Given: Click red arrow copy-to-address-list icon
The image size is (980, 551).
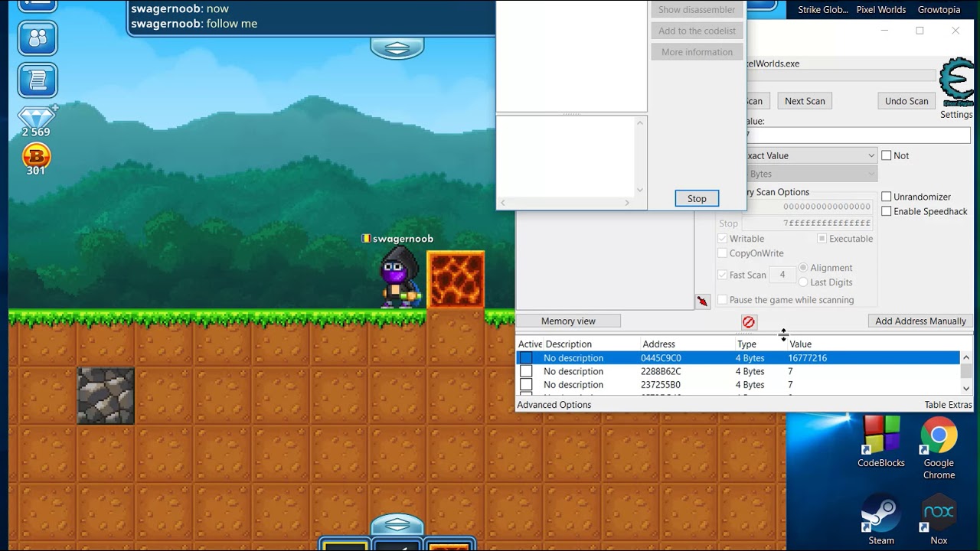Looking at the screenshot, I should (703, 302).
